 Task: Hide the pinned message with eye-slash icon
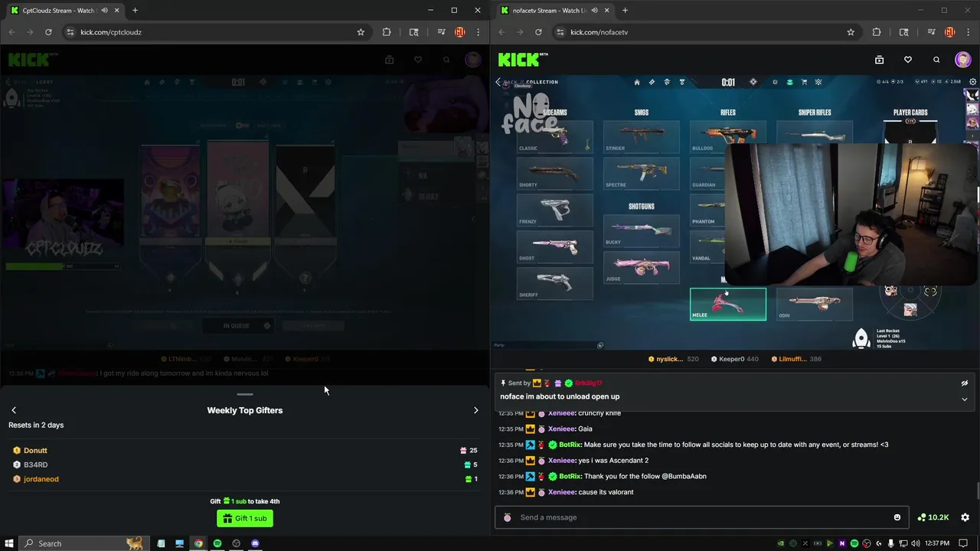(965, 383)
